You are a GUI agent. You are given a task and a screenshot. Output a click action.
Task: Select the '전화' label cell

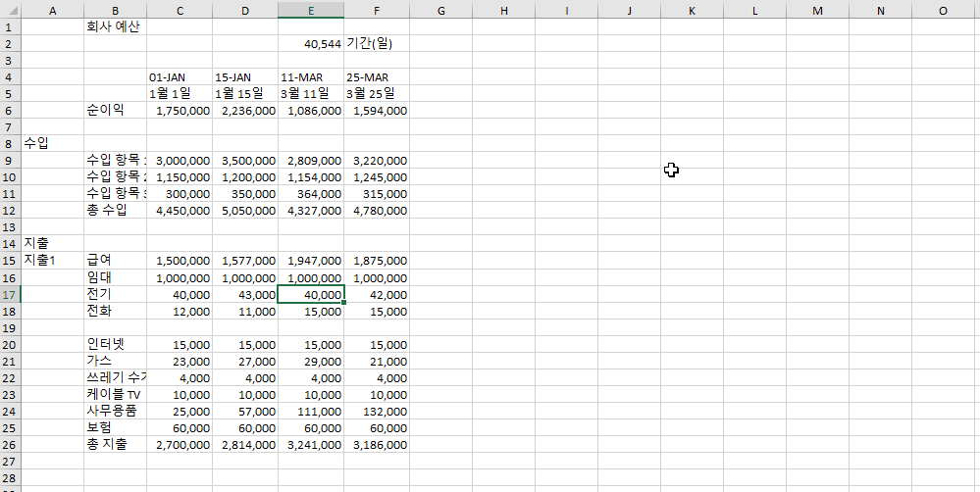(115, 311)
